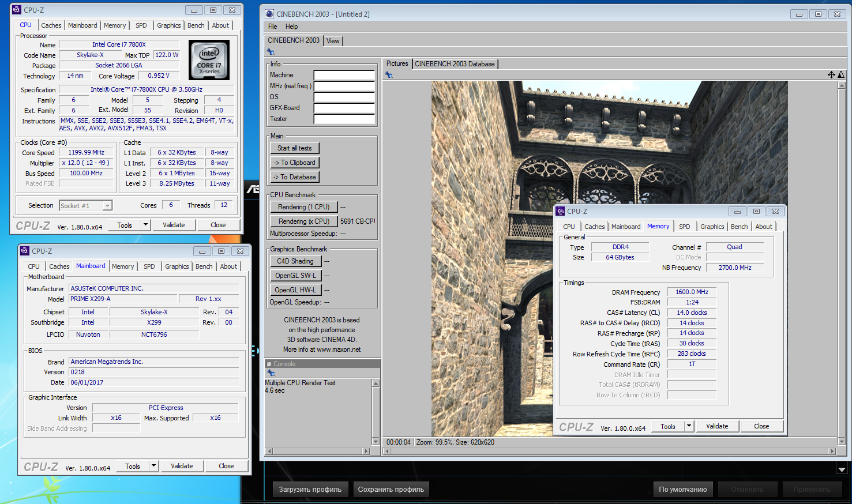852x504 pixels.
Task: Click the Start all tests button
Action: 295,148
